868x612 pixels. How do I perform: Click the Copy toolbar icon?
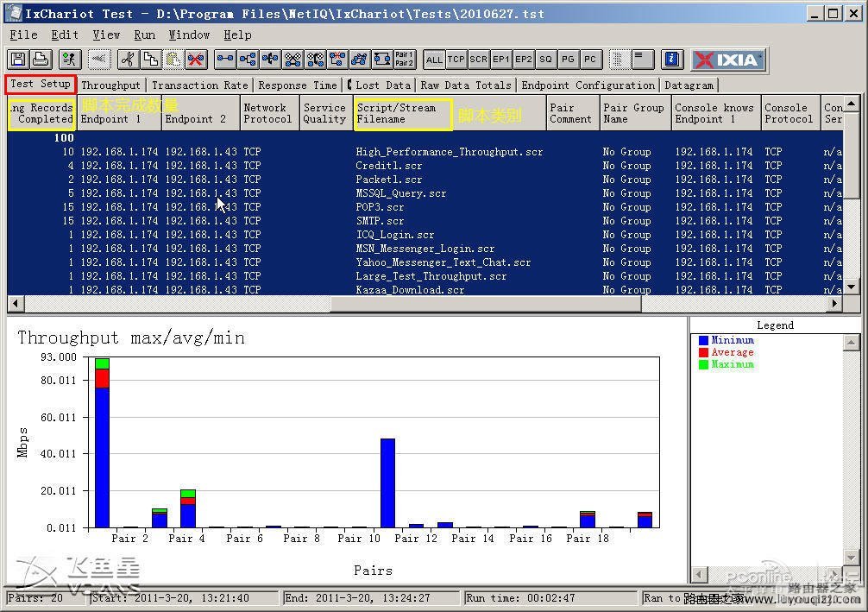pos(151,60)
